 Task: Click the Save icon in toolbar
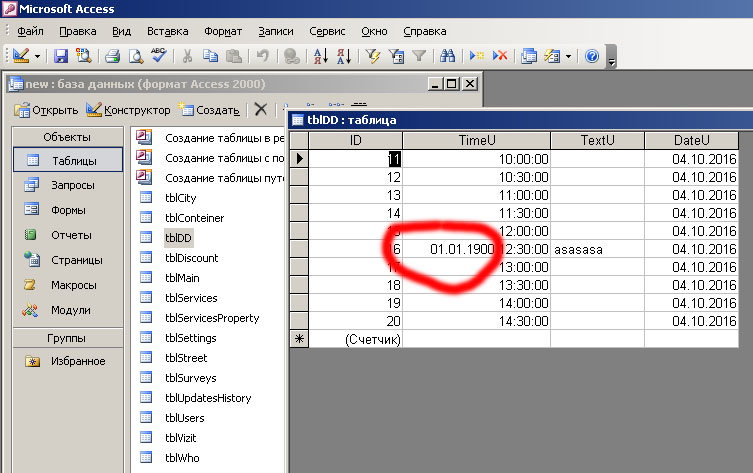click(60, 57)
